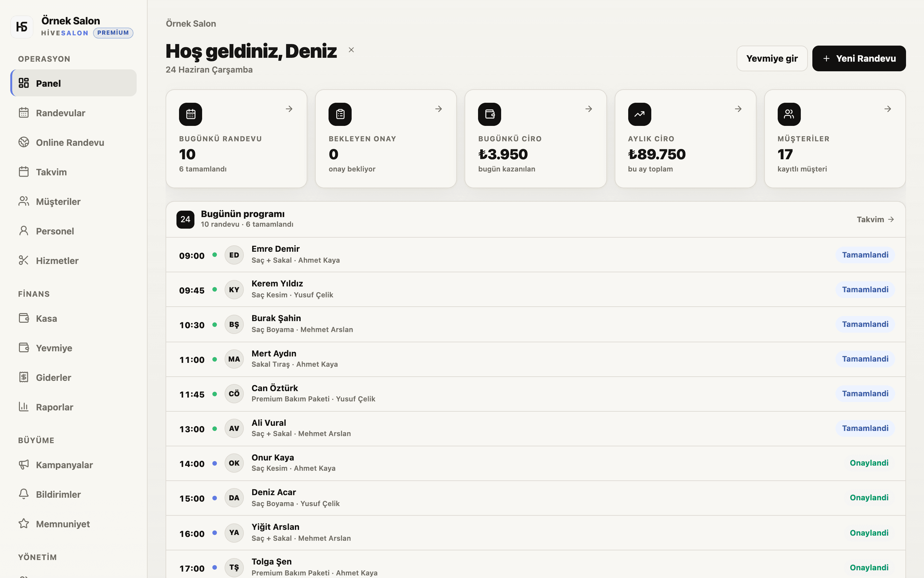Open Takvim from the sidebar
Screen dimensions: 924x578
(73, 172)
